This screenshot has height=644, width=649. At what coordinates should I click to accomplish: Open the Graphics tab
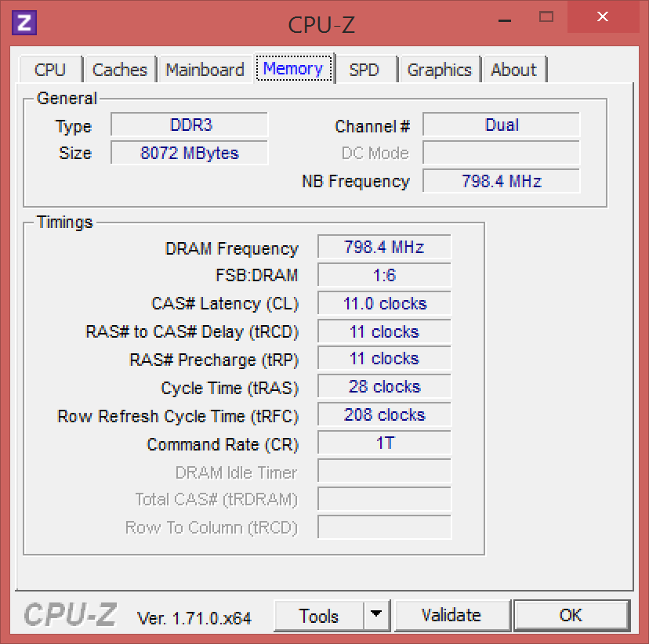click(x=440, y=70)
